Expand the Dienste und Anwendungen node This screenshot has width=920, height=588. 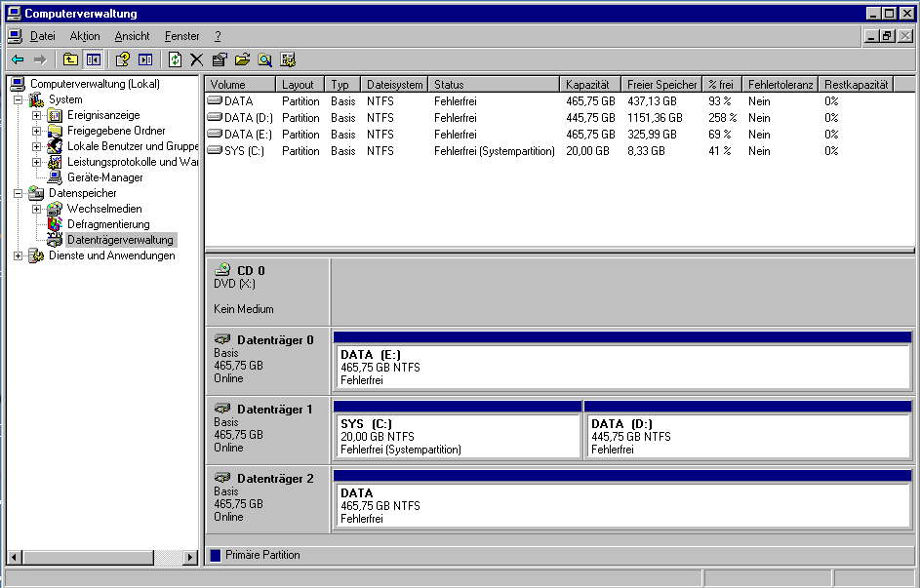[x=18, y=255]
